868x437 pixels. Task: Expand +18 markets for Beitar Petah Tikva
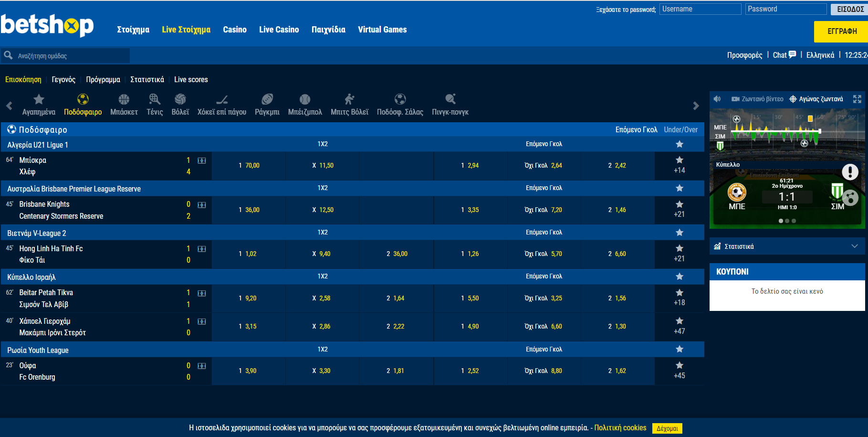[x=680, y=303]
